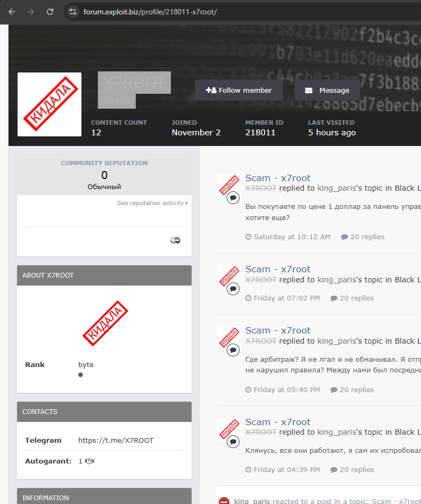Click the КИДАЛА stamp in About section
The height and width of the screenshot is (504, 421).
coord(105,323)
